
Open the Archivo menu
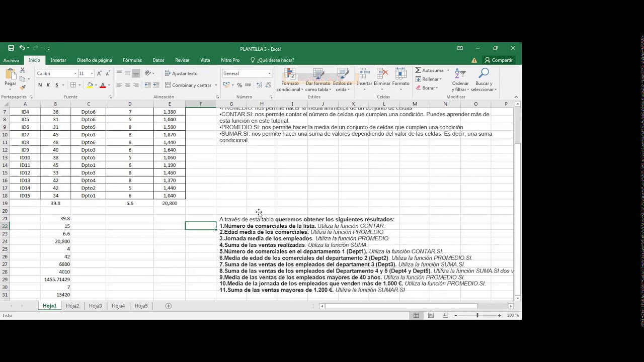tap(11, 60)
